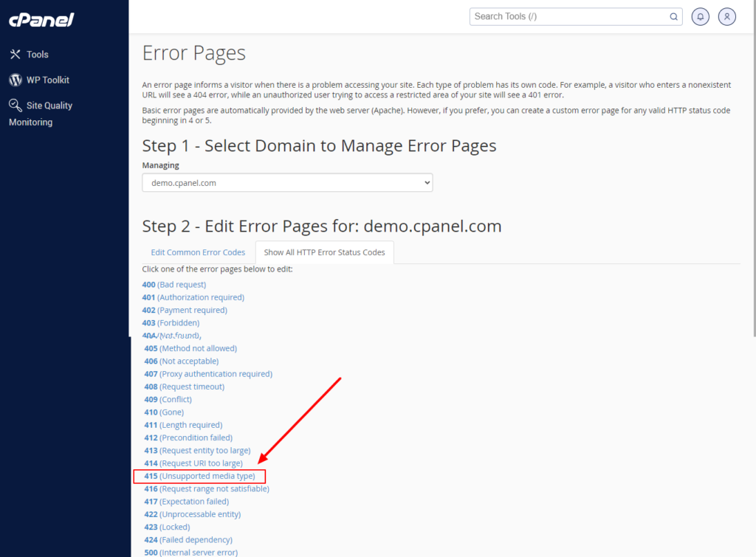Focus the Search Tools field
The image size is (756, 557).
[568, 17]
